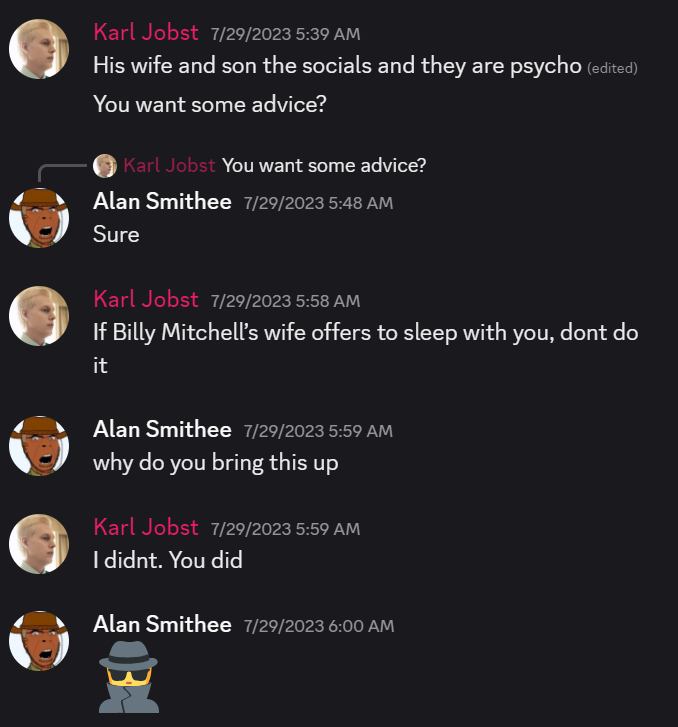Click the small Karl Jobst avatar in the reply preview

pos(105,165)
